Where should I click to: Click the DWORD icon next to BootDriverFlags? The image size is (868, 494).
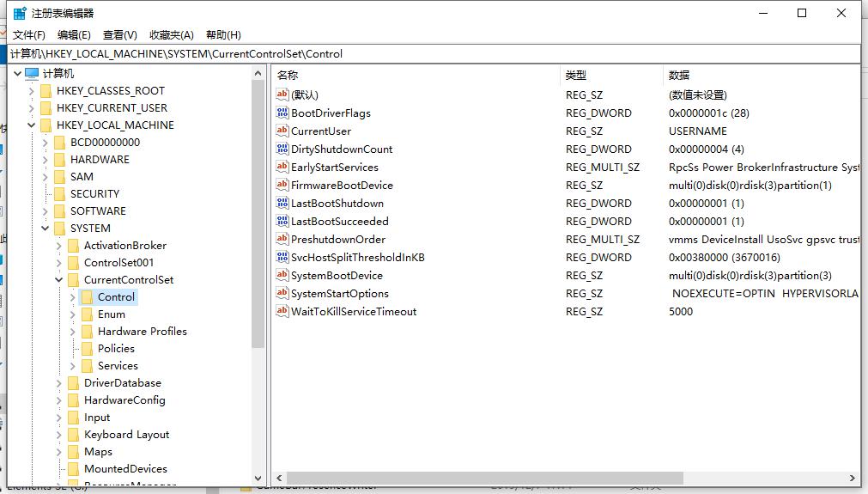point(282,113)
